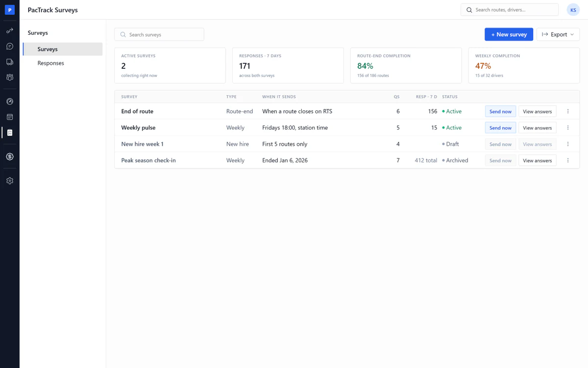Image resolution: width=588 pixels, height=368 pixels.
Task: Open the Peak season check-in survey name
Action: pos(148,160)
